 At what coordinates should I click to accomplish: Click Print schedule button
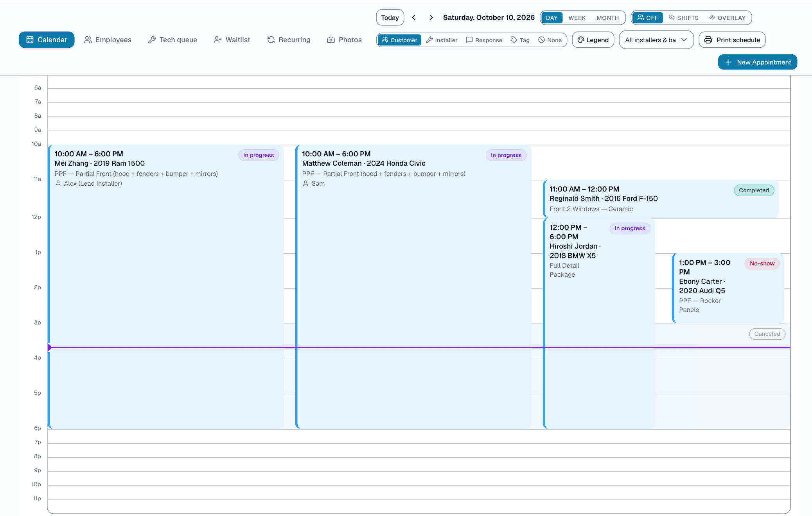point(732,40)
